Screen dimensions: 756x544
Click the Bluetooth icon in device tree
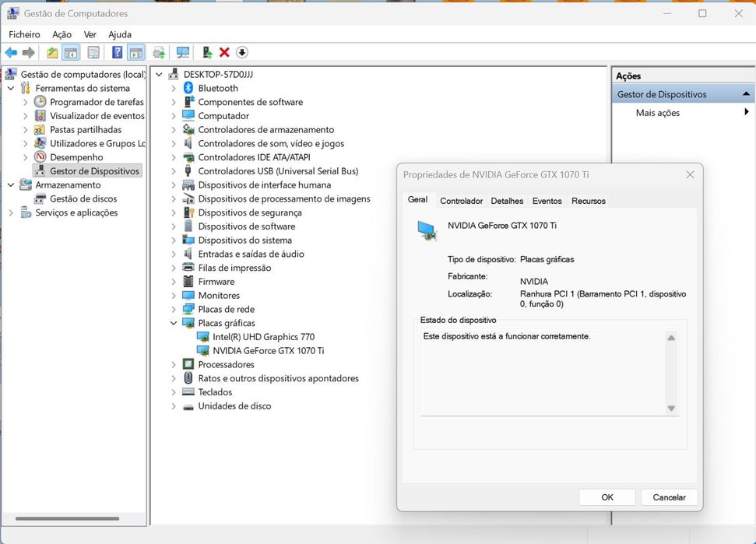188,88
